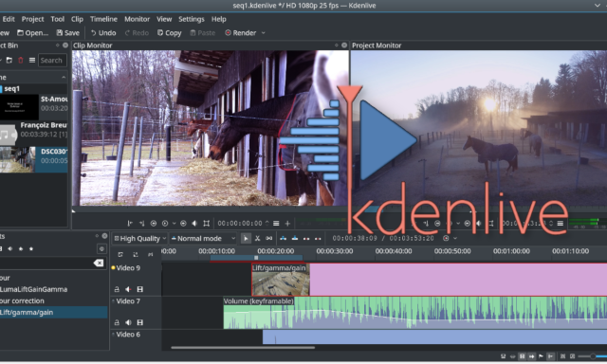Adjust the zoom slider at bottom right

(593, 355)
